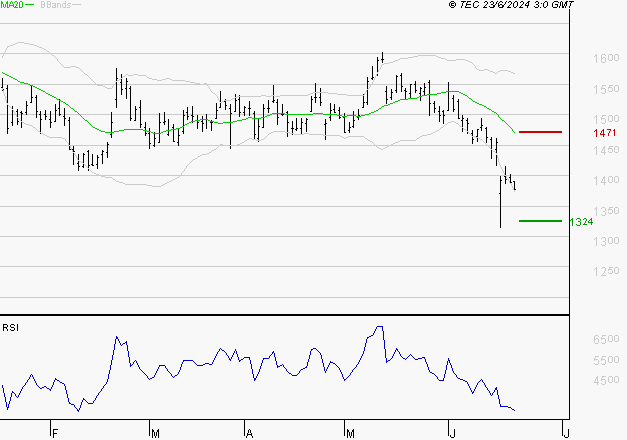Click the RSI 5500 axis value
The width and height of the screenshot is (627, 440).
[x=606, y=360]
